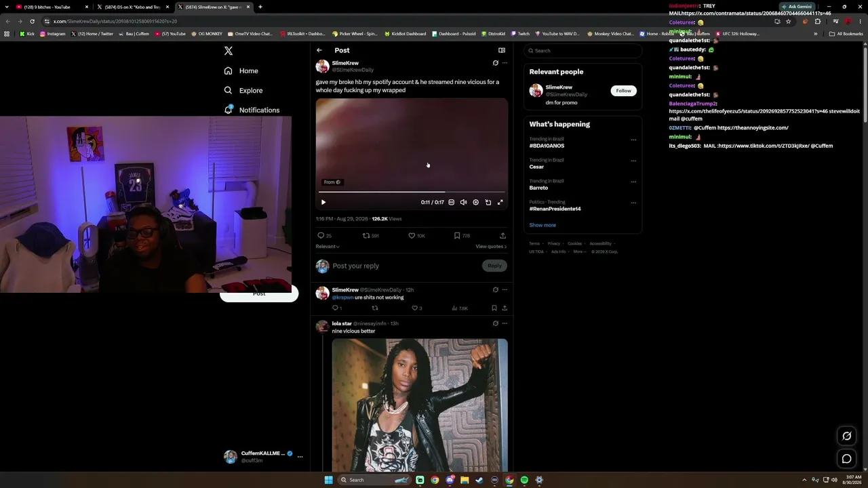The image size is (868, 488).
Task: Open more options on lola star's reply
Action: click(505, 324)
